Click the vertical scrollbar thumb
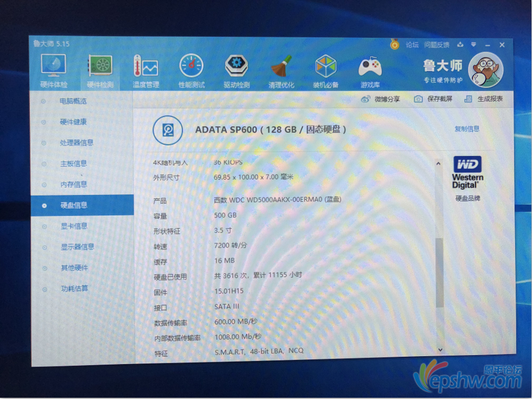Image resolution: width=532 pixels, height=399 pixels. [440, 273]
